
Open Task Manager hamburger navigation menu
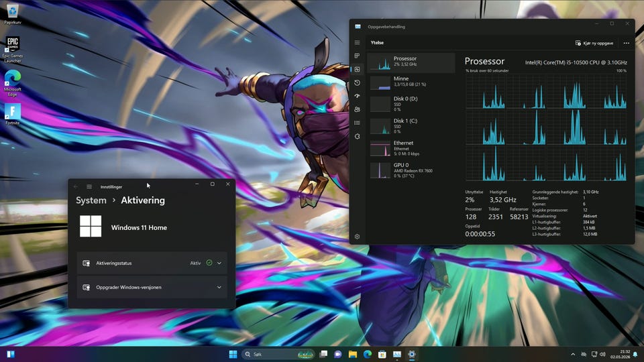point(357,43)
